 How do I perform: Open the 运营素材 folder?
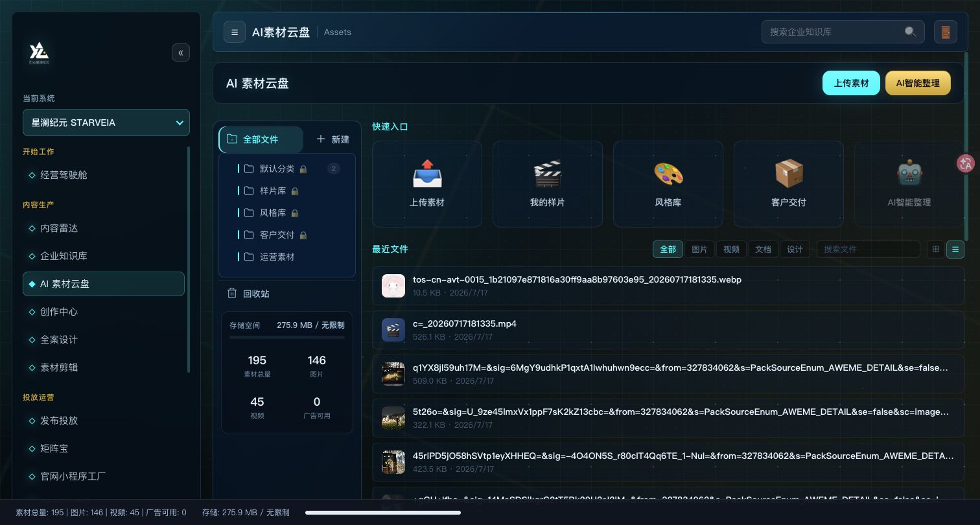287,257
